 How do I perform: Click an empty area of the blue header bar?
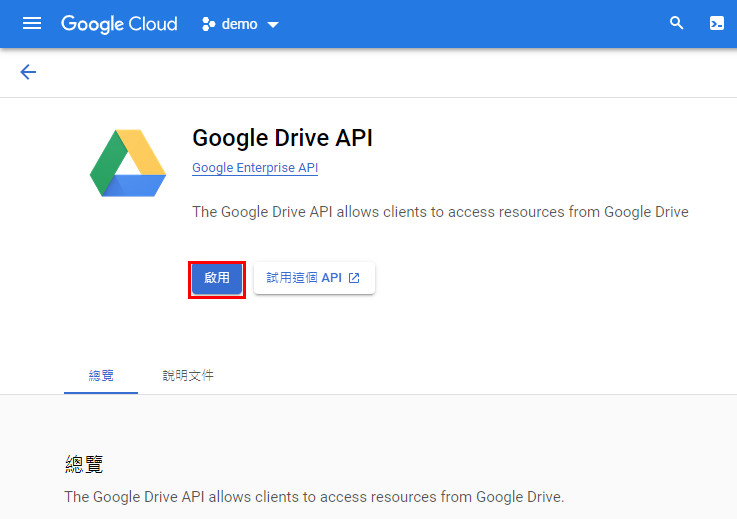tap(470, 24)
